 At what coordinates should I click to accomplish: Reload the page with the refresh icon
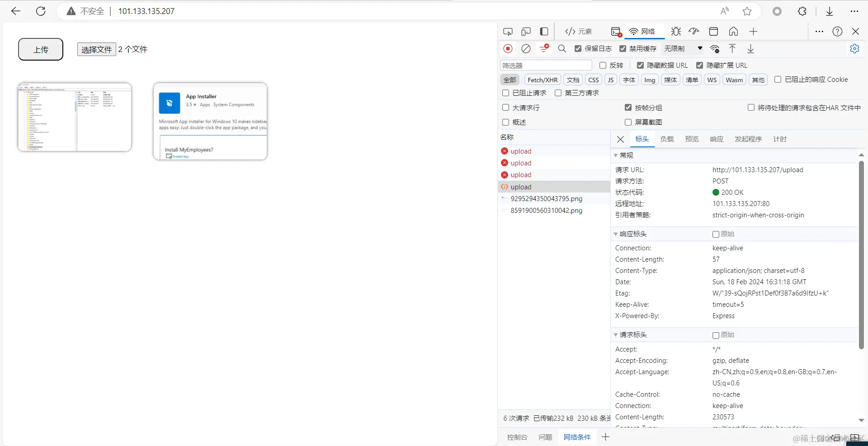point(41,11)
